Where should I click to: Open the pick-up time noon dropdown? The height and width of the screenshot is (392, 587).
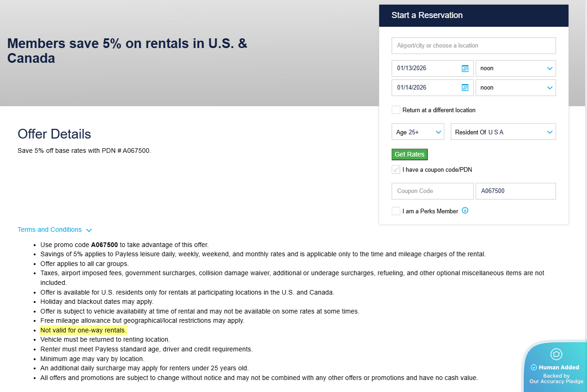point(515,68)
